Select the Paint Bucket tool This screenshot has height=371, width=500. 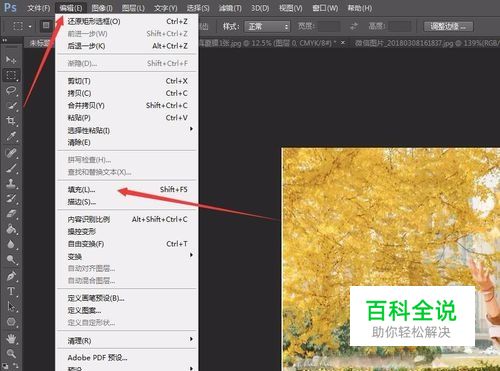(x=11, y=229)
